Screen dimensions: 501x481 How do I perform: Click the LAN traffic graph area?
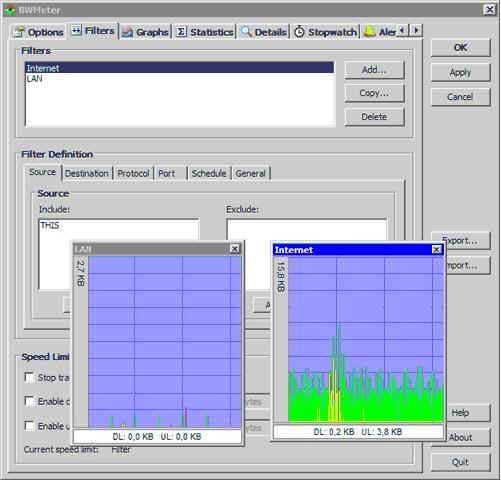164,342
